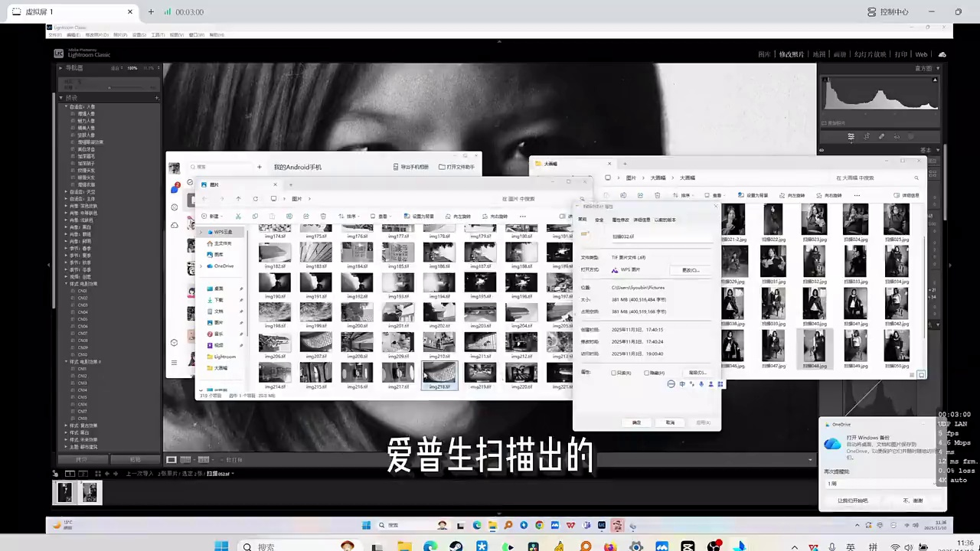
Task: Decline OneDrive backup with 不, 谢谢
Action: 913,500
